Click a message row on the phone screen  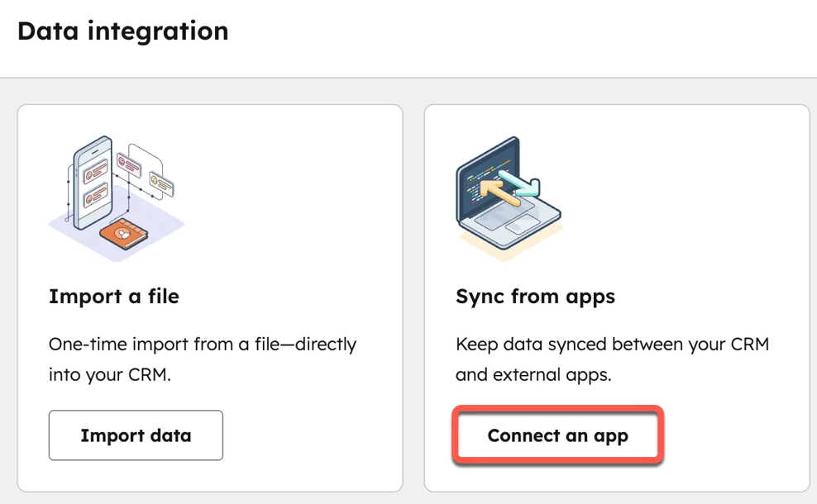pyautogui.click(x=95, y=173)
